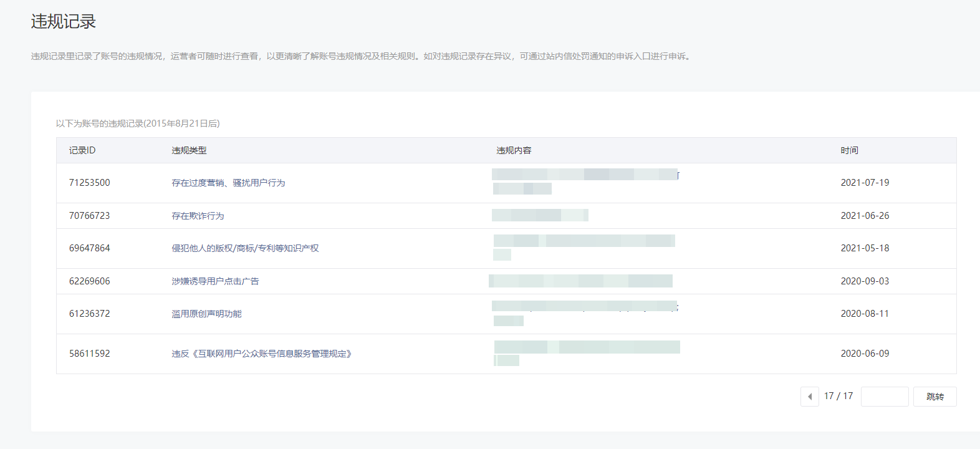Click the 记录ID column header
Viewport: 980px width, 449px height.
pyautogui.click(x=82, y=150)
